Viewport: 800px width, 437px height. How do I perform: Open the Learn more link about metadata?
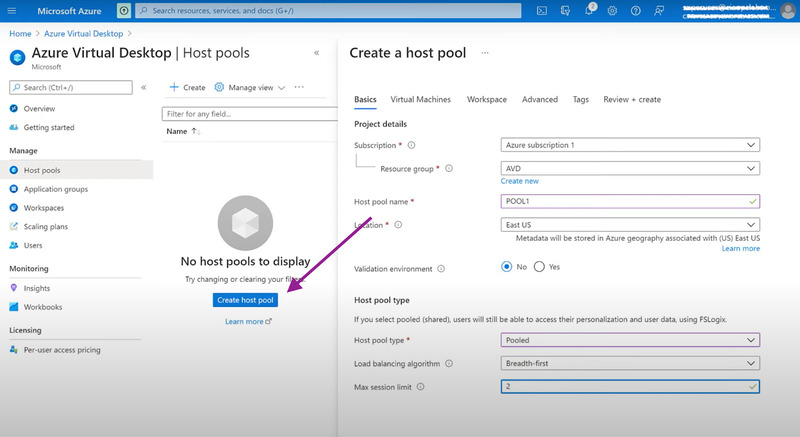click(740, 248)
